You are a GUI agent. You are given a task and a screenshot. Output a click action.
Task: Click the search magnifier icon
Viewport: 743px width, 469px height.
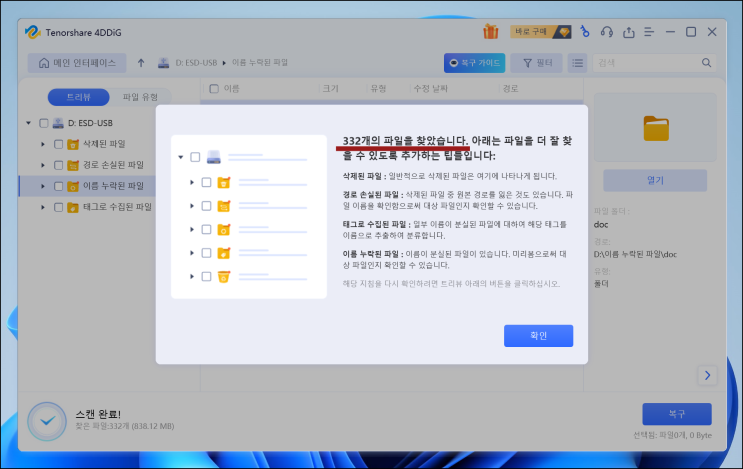pyautogui.click(x=706, y=63)
